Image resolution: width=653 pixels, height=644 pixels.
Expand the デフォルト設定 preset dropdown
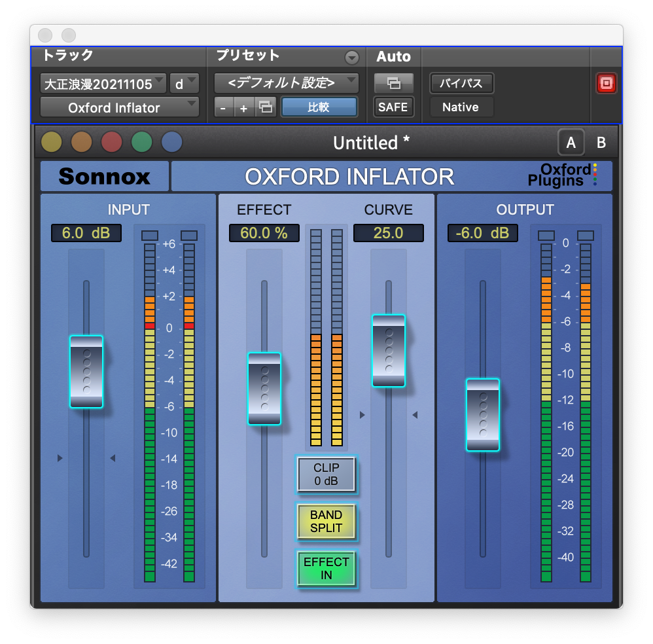coord(287,83)
